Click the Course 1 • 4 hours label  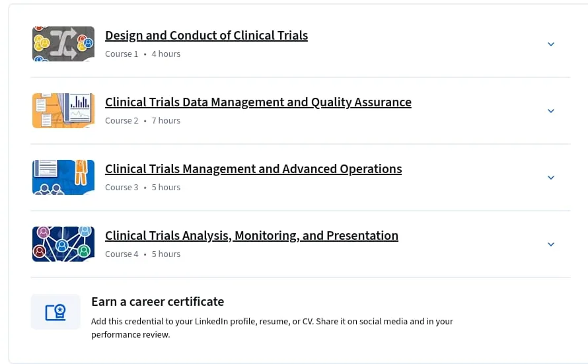click(143, 54)
